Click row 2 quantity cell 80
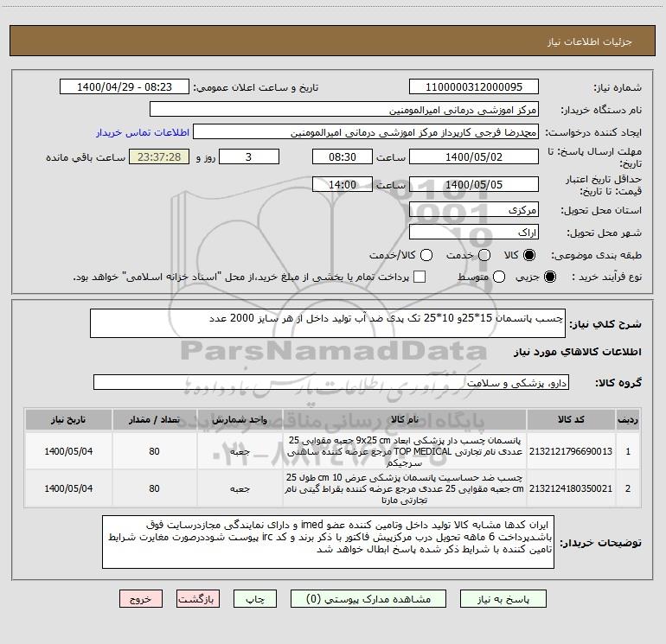Screen dimensions: 666x644 154,488
